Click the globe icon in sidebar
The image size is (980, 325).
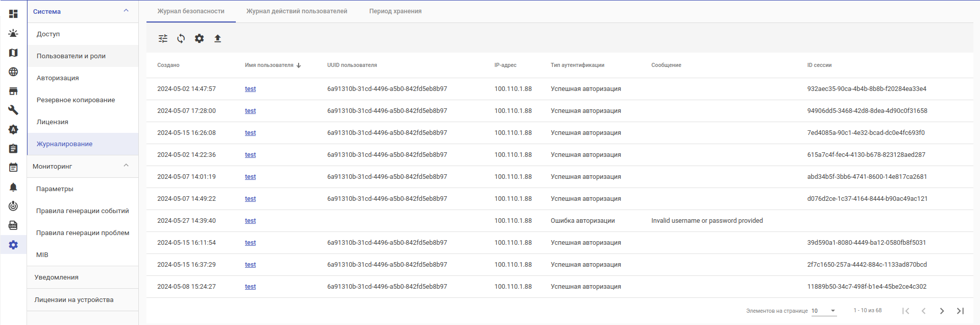point(13,72)
